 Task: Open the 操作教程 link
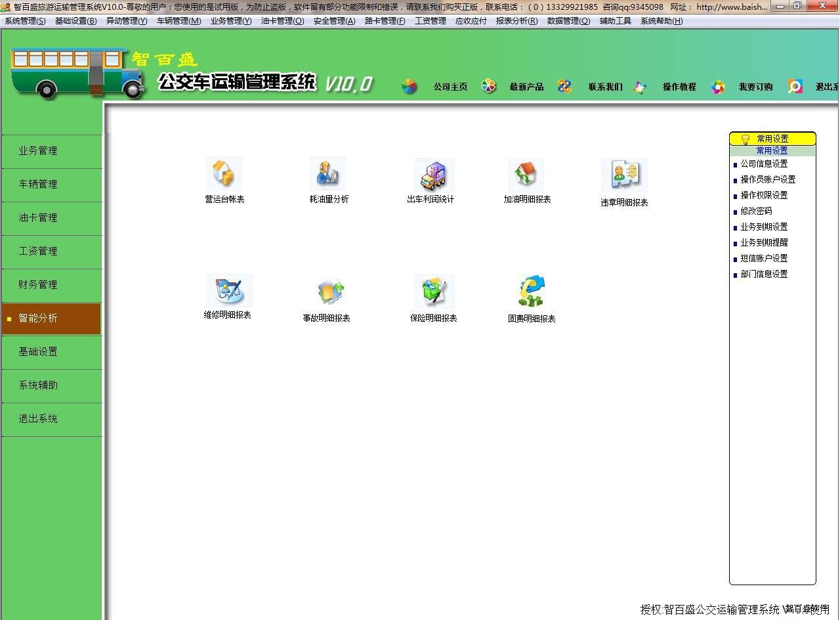679,87
